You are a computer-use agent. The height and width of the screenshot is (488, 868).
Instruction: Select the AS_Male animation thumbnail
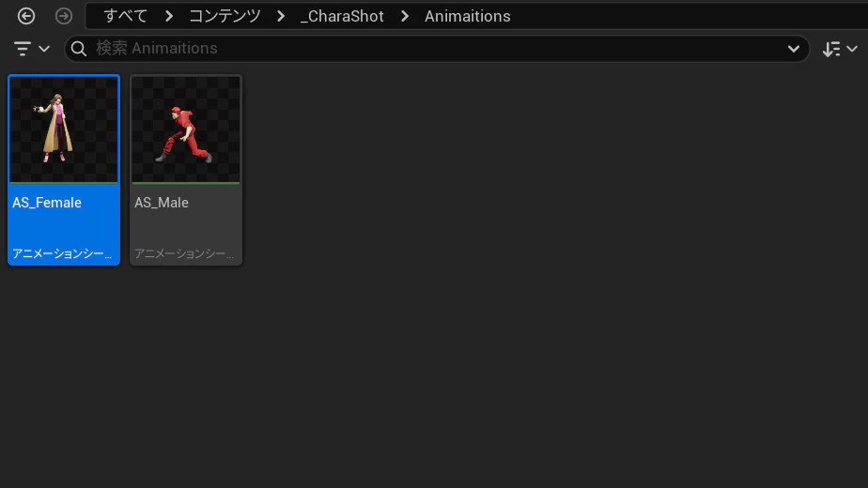186,130
